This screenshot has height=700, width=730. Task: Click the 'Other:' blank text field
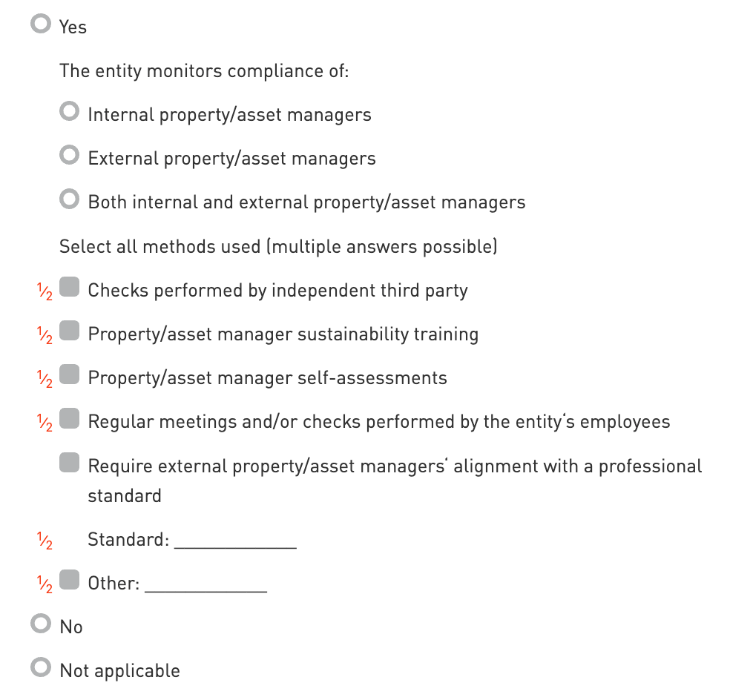(x=205, y=584)
